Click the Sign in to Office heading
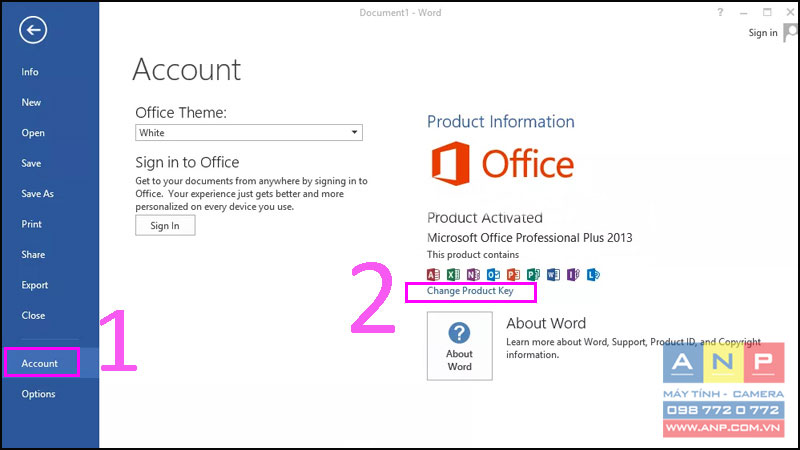Screen dimensions: 800x450 coord(187,162)
